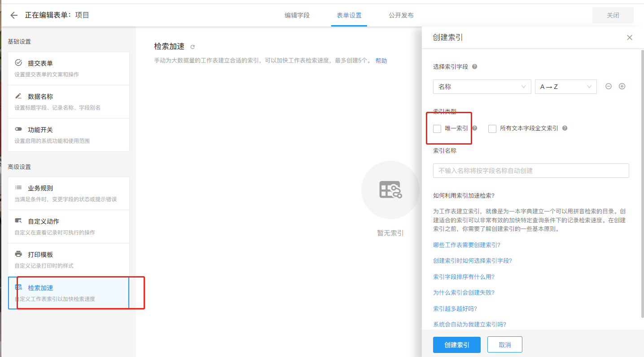Screen dimensions: 644x357
Task: Close the 创建索引 panel with X icon
Action: (x=629, y=38)
